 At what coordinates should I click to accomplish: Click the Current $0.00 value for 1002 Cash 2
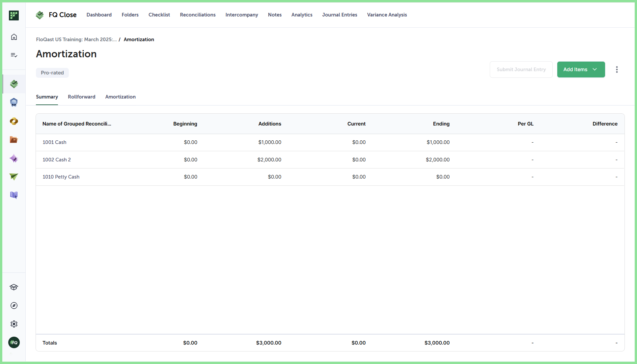(359, 160)
